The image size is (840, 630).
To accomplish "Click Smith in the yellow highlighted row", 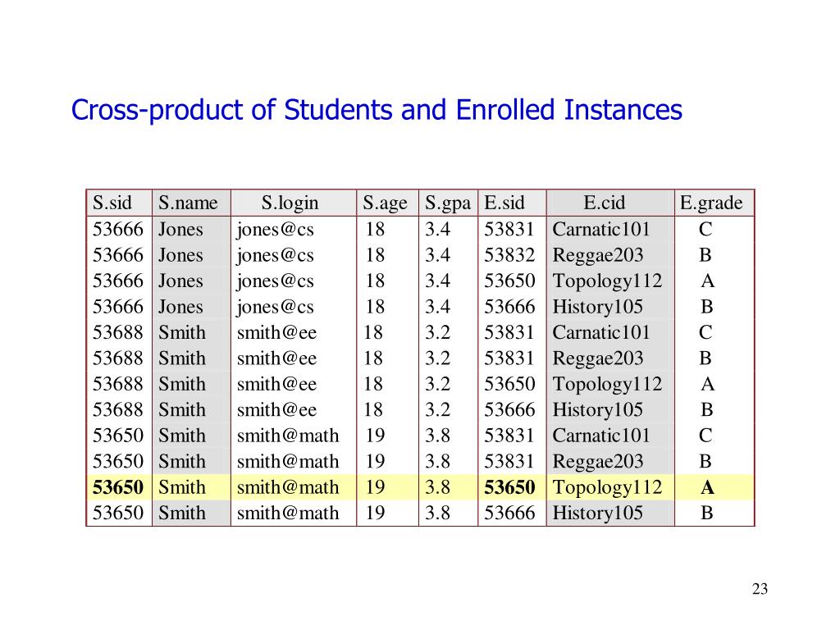I will click(x=182, y=487).
